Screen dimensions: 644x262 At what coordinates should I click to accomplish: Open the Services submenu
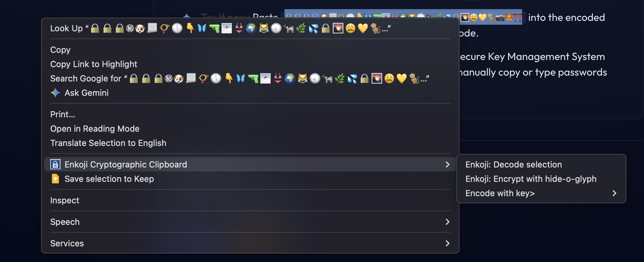[x=250, y=243]
